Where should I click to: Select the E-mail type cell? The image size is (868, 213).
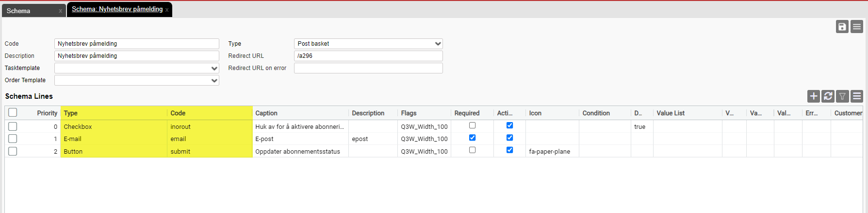(x=114, y=139)
